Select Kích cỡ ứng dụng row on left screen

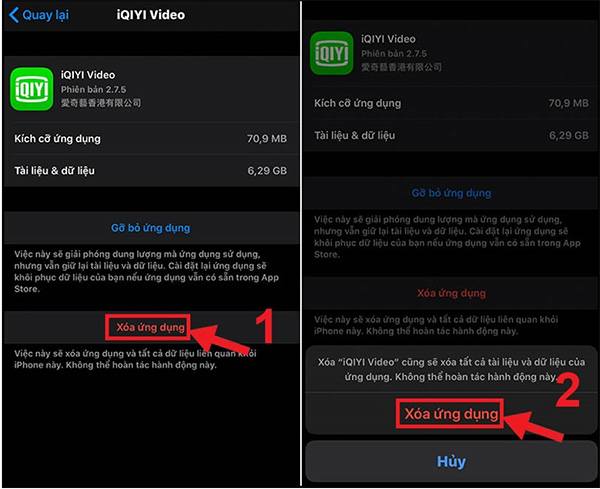[x=150, y=138]
